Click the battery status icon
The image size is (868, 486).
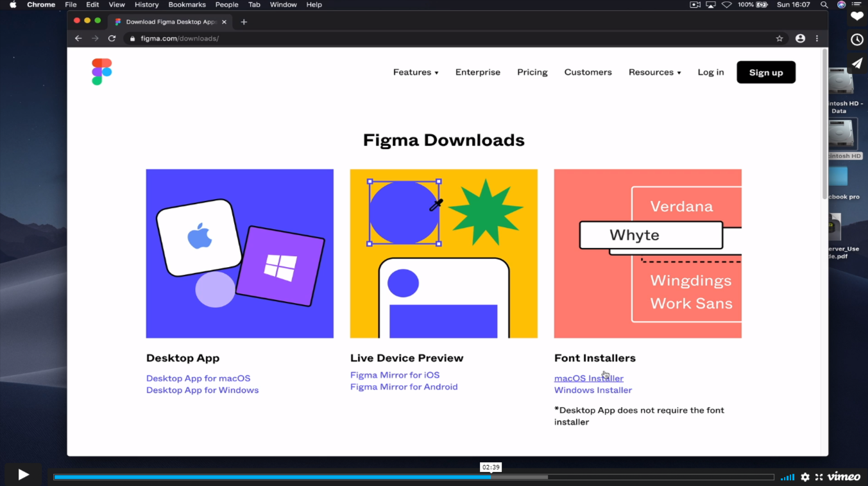point(762,4)
